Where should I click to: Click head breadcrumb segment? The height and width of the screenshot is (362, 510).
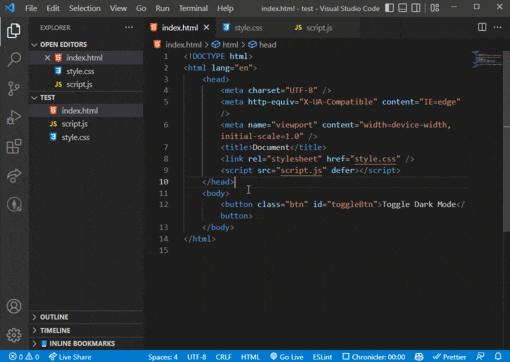click(263, 45)
